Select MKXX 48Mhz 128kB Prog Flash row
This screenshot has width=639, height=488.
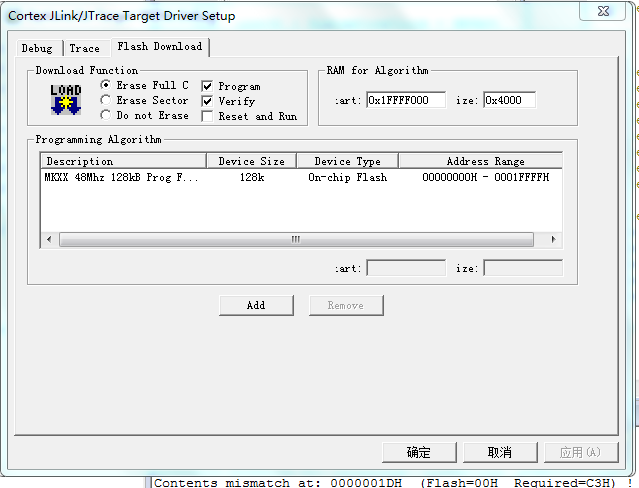click(301, 177)
